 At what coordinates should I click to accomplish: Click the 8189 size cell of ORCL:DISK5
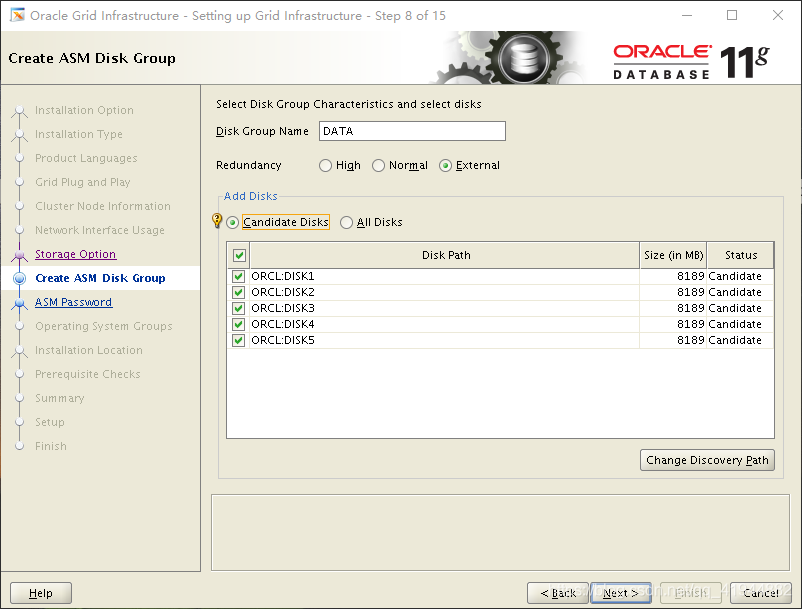tap(690, 340)
